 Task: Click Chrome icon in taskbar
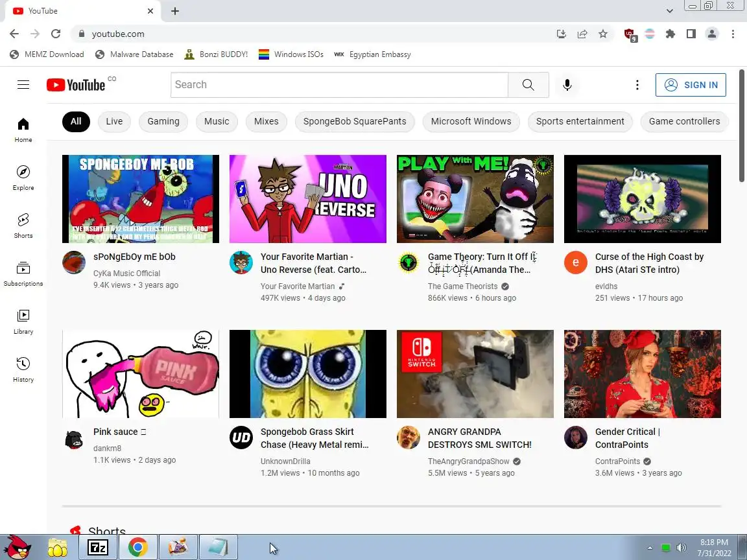pos(137,547)
